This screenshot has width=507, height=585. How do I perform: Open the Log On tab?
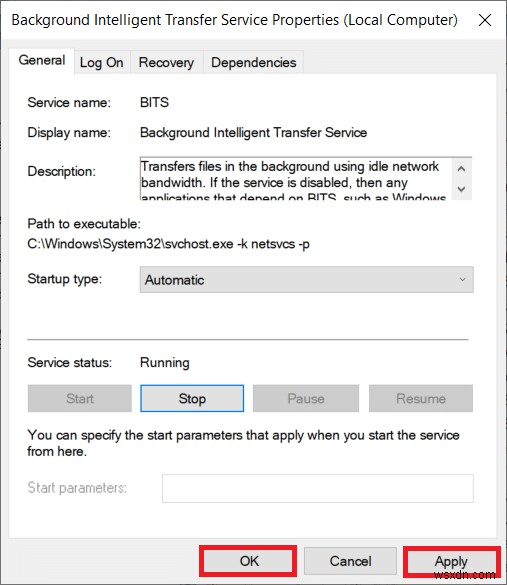pos(102,62)
